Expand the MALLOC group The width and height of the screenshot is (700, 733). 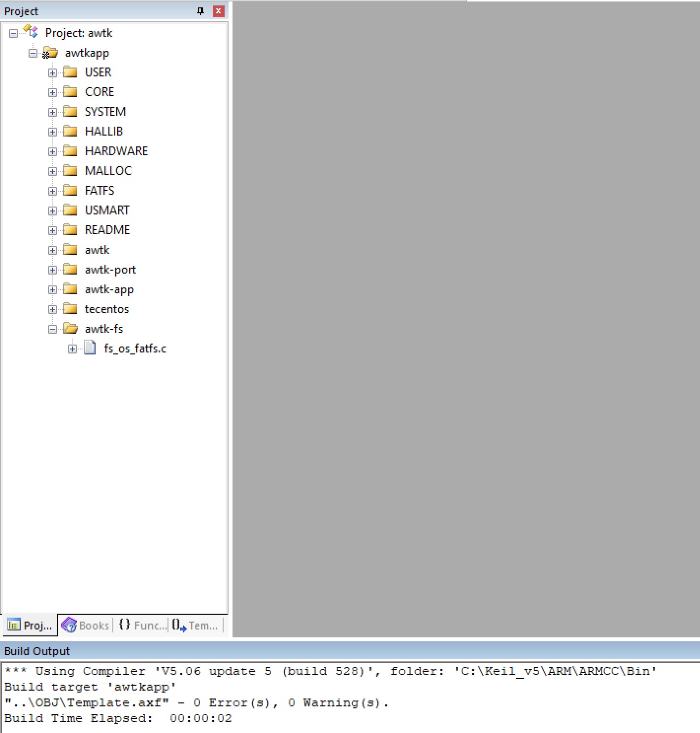pos(53,172)
